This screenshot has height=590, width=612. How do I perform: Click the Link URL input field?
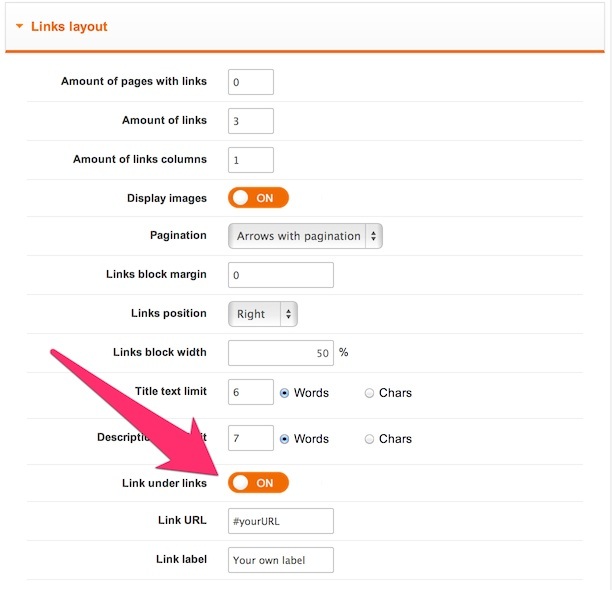pos(281,521)
